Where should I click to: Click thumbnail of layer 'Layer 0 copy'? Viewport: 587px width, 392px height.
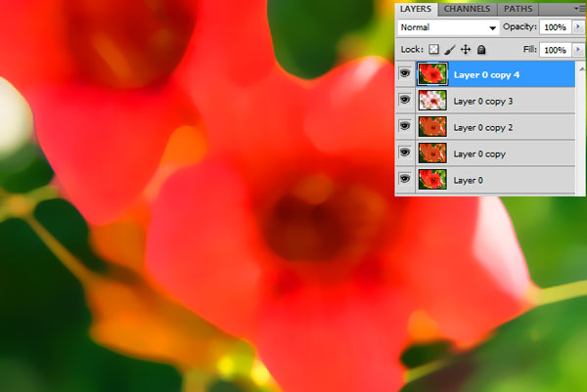pos(432,152)
